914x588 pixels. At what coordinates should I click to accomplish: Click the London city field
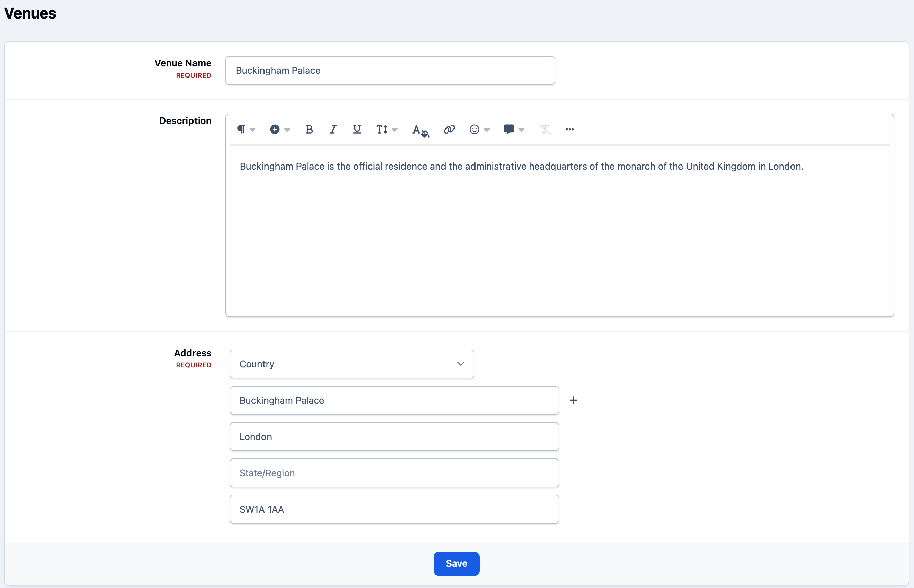point(394,436)
